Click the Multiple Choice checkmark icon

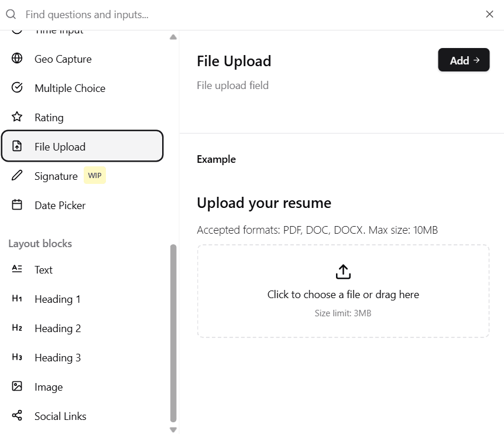pos(16,88)
